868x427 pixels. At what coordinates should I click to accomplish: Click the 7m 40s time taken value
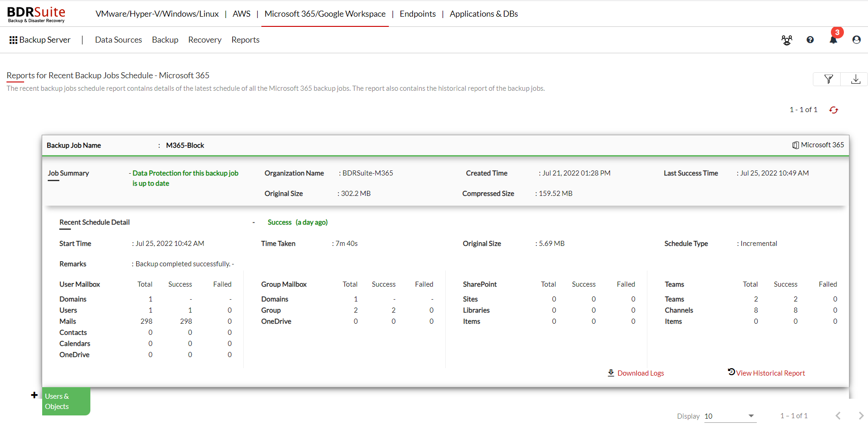(x=347, y=244)
